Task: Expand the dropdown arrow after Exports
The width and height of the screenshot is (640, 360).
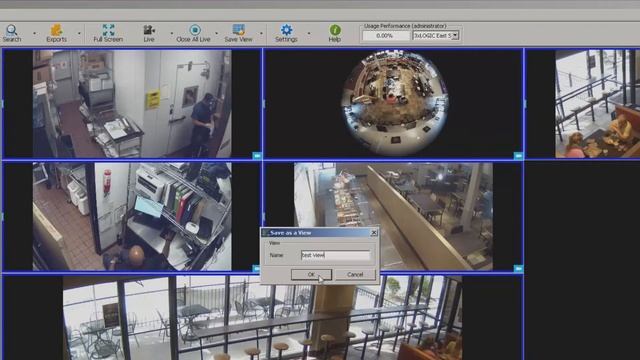Action: pos(79,33)
